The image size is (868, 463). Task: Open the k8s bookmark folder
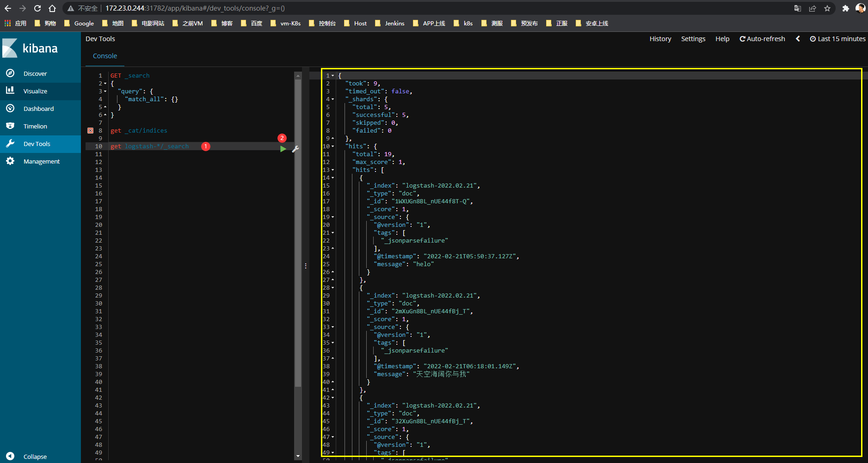[463, 23]
